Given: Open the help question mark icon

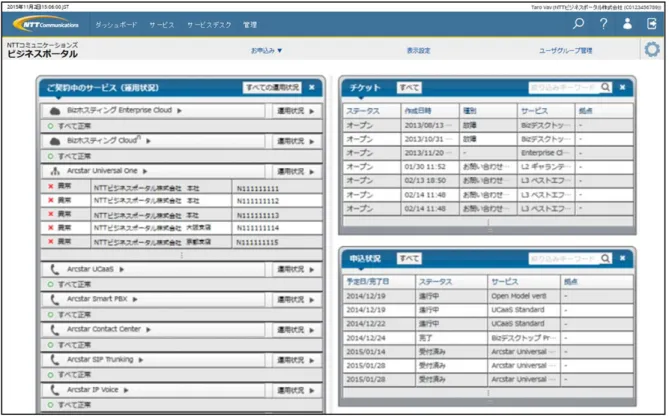Looking at the screenshot, I should [603, 24].
